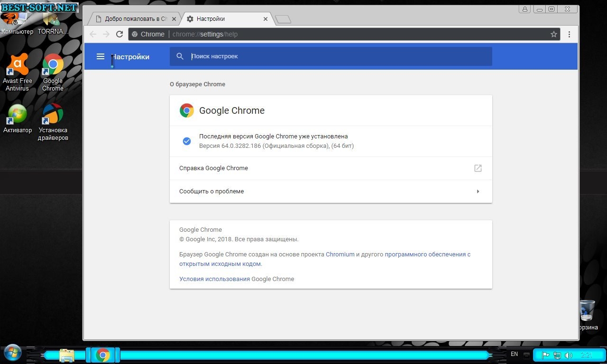Reload the page with the refresh icon

click(x=120, y=34)
